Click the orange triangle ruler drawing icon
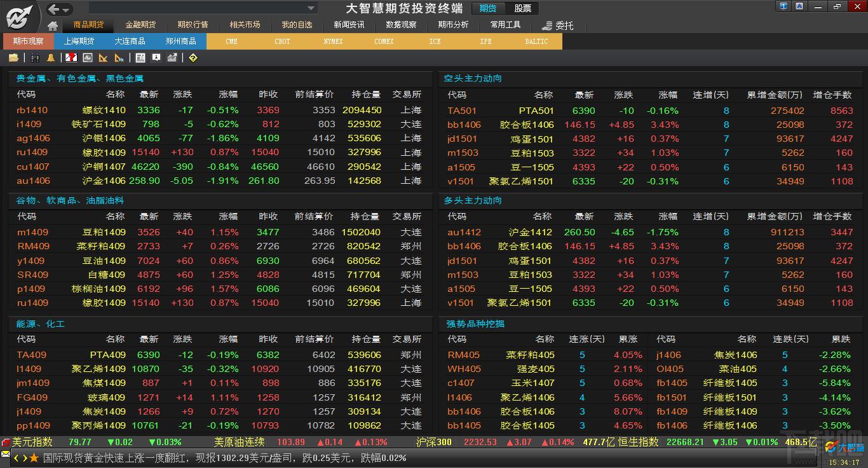 103,58
